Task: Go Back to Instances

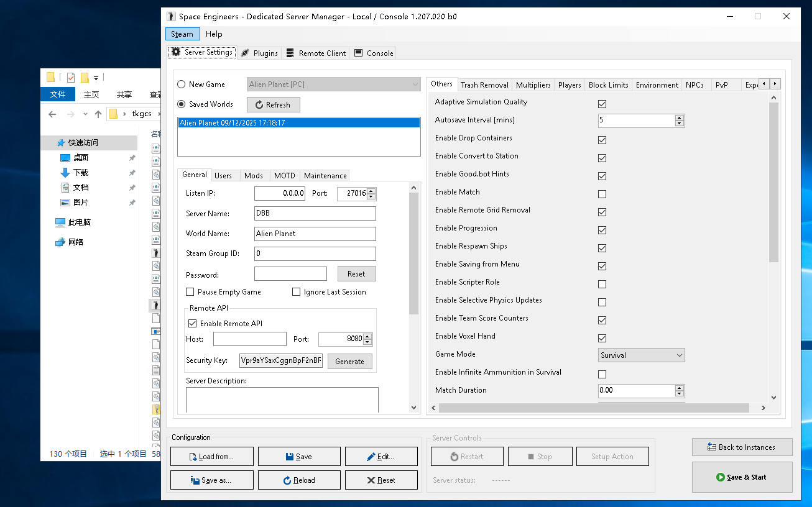Action: coord(742,447)
